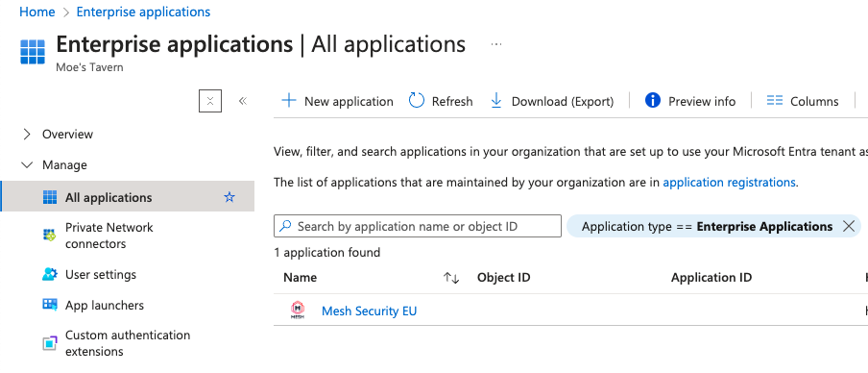Click the application name search field
This screenshot has width=868, height=373.
[418, 226]
